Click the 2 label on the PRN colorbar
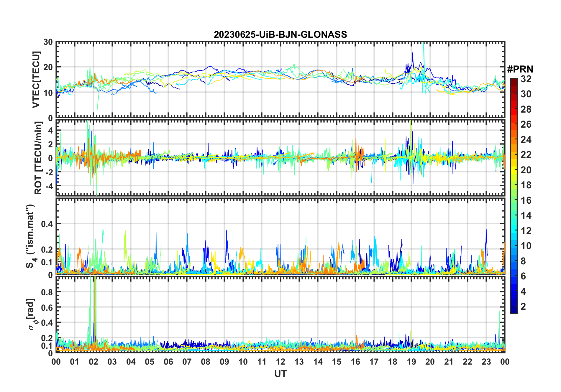This screenshot has height=392, width=561. pos(523,307)
